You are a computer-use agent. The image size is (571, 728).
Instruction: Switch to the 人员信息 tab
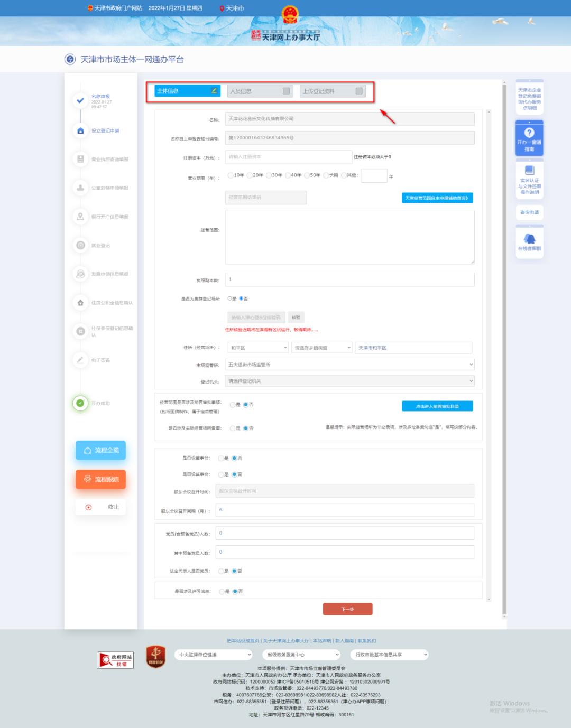[260, 91]
